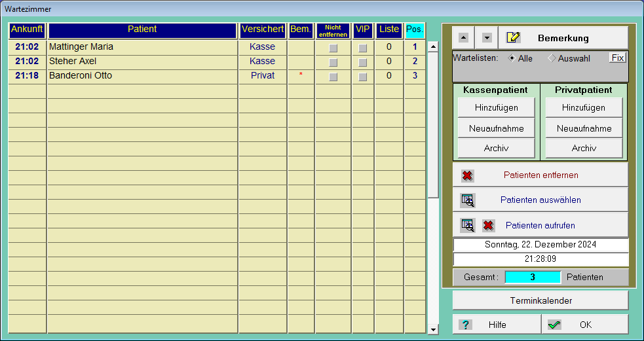The image size is (644, 341).
Task: Enable VIP checkbox for Steher Axel
Action: click(363, 62)
